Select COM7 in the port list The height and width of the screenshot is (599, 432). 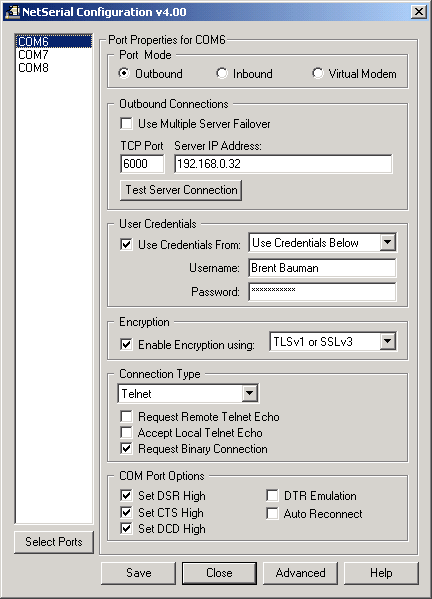pos(34,55)
